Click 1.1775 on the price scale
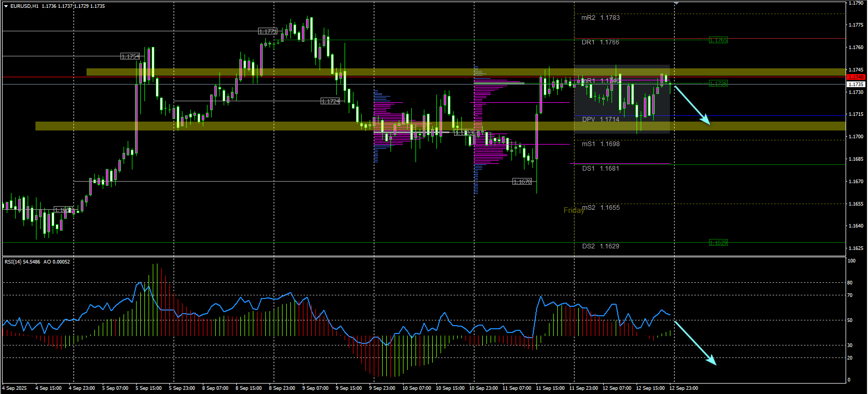868x394 pixels. click(855, 25)
